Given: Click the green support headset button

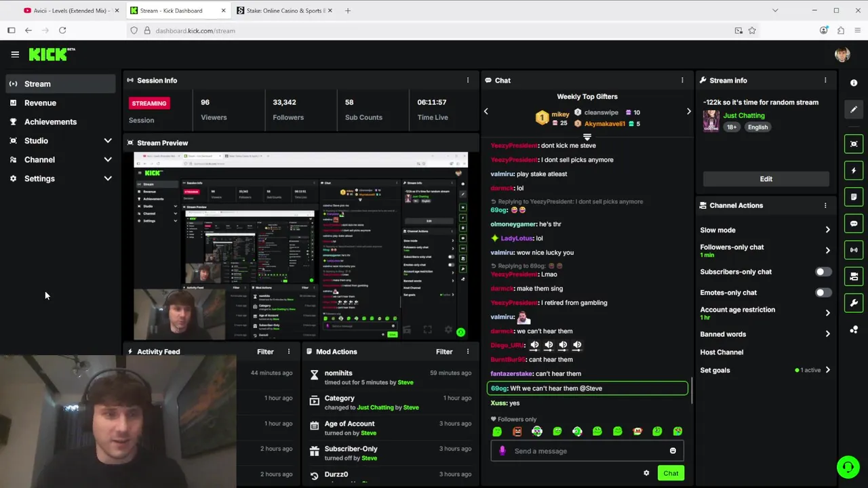Looking at the screenshot, I should click(x=847, y=467).
